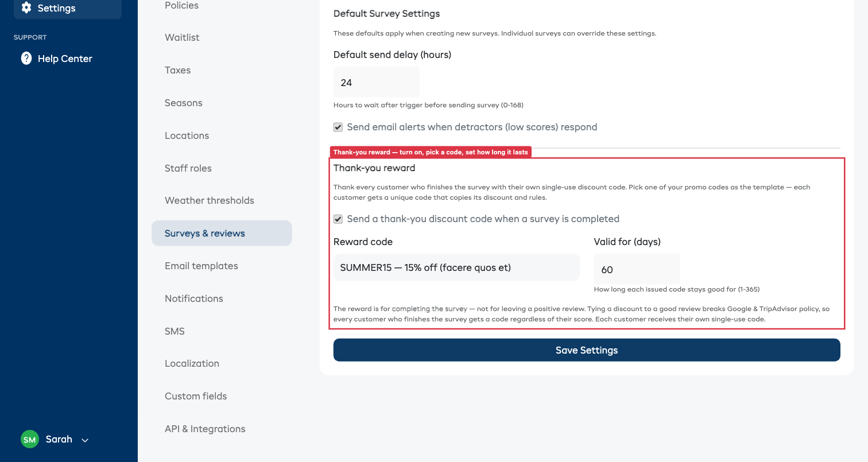Open the Policies settings section
The image size is (868, 462).
[x=181, y=6]
